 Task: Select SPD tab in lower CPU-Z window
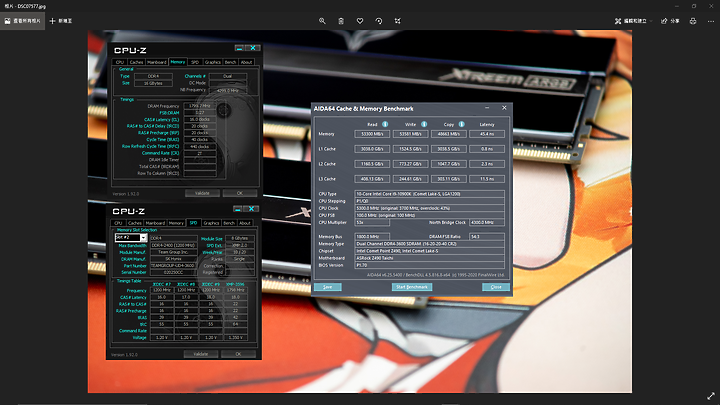[x=193, y=222]
